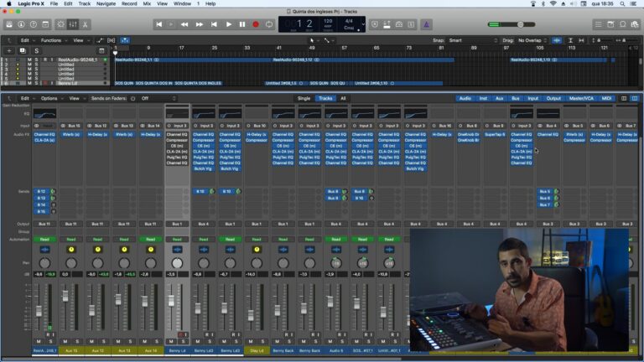Open Quick Help with the question mark icon
The width and height of the screenshot is (644, 362).
tap(34, 24)
